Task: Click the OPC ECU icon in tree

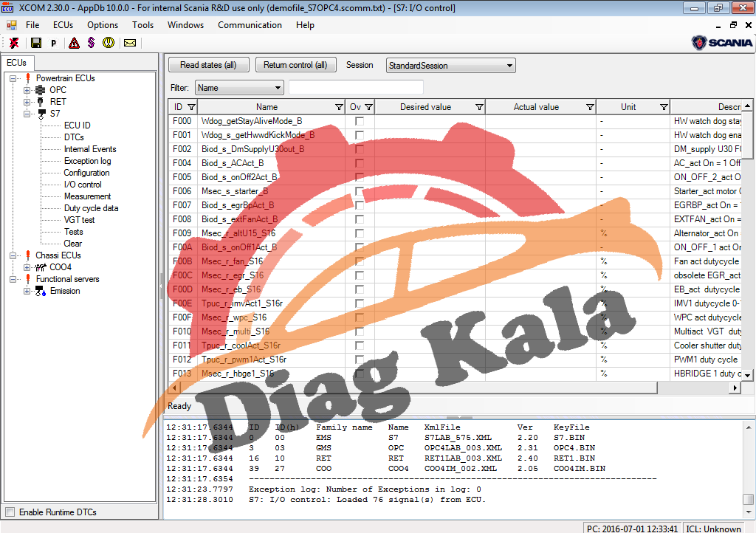Action: (x=41, y=90)
